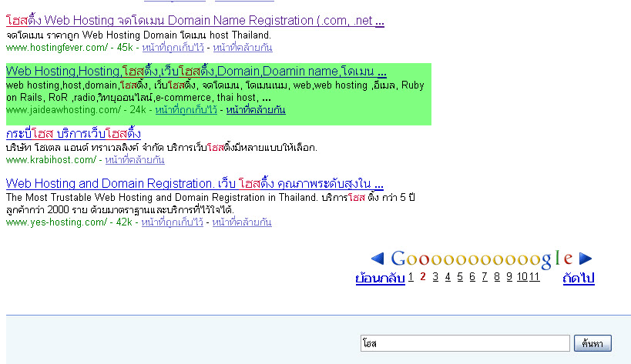Click the current page number 2
This screenshot has height=364, width=631.
click(423, 277)
